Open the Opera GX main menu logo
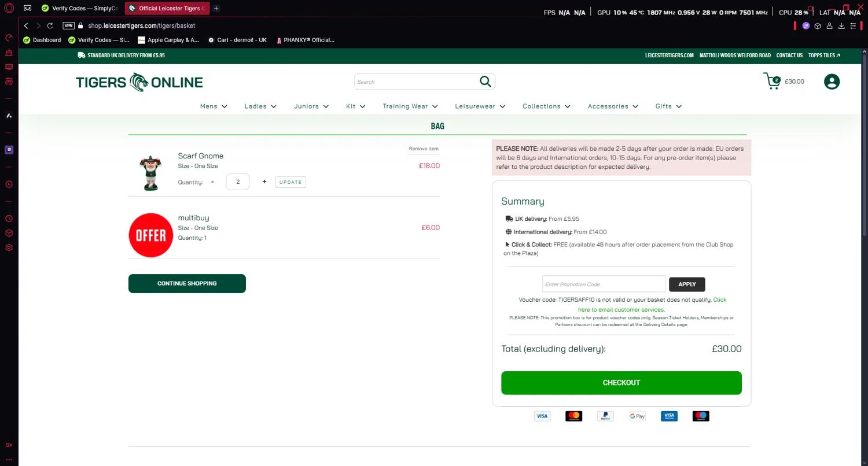The image size is (868, 466). [x=9, y=8]
